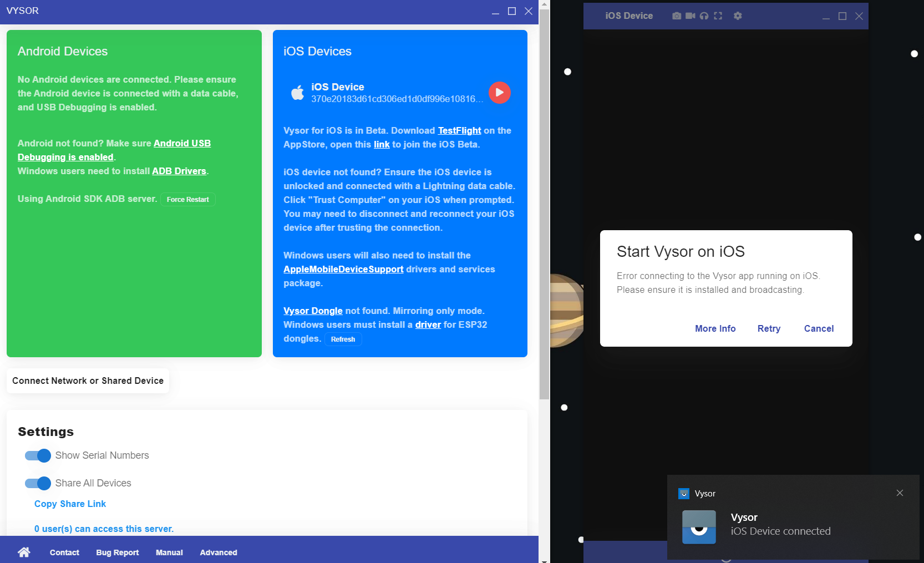Close the iOS Device window
This screenshot has width=924, height=563.
click(x=859, y=16)
